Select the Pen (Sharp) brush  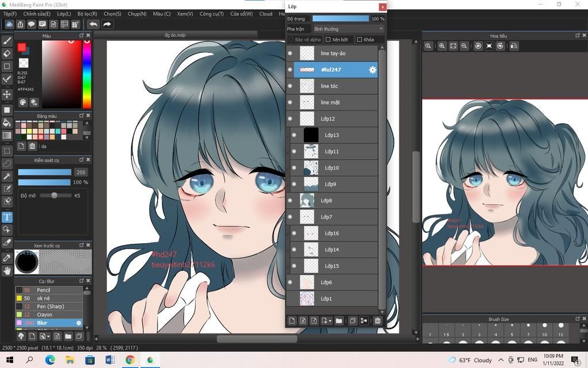coord(49,306)
